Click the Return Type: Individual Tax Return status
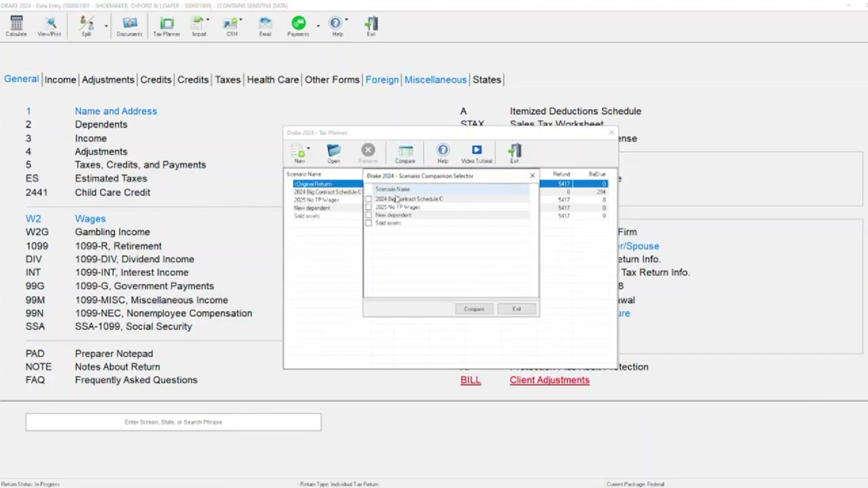The width and height of the screenshot is (868, 488). (x=339, y=485)
